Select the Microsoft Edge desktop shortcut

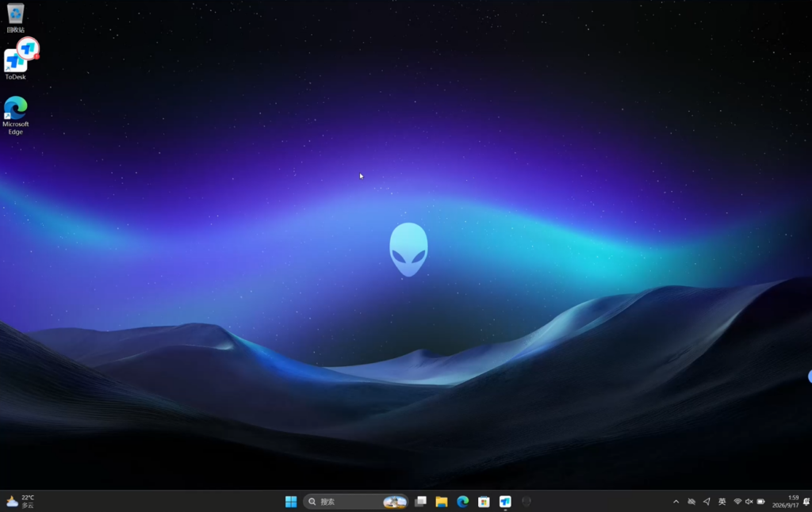16,116
